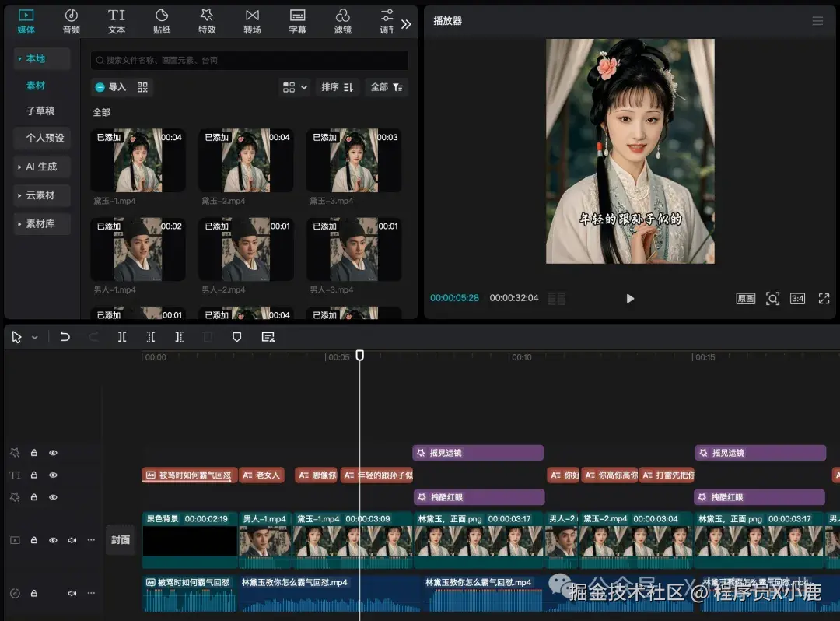Click the 封面 cover button on timeline
Viewport: 840px width, 621px height.
point(121,539)
